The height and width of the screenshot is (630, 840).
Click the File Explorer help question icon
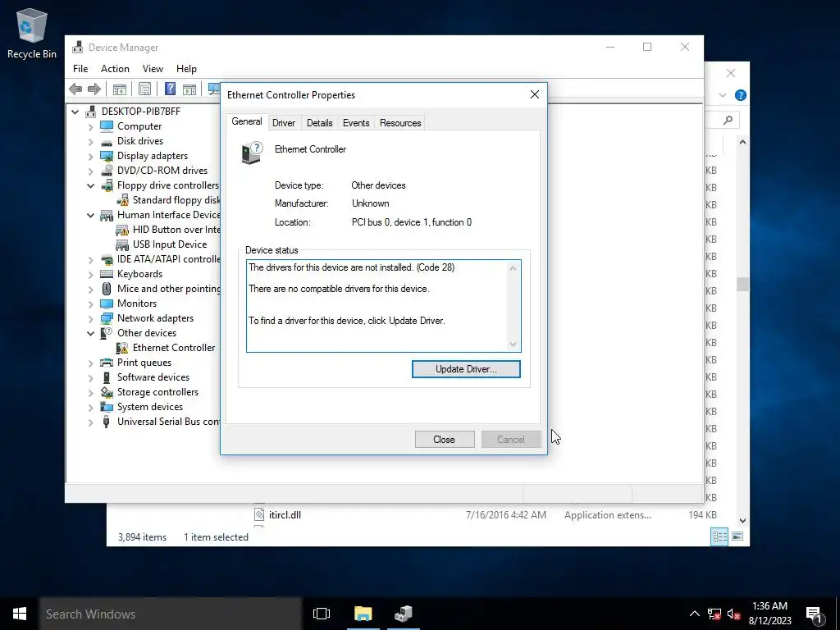pyautogui.click(x=741, y=95)
